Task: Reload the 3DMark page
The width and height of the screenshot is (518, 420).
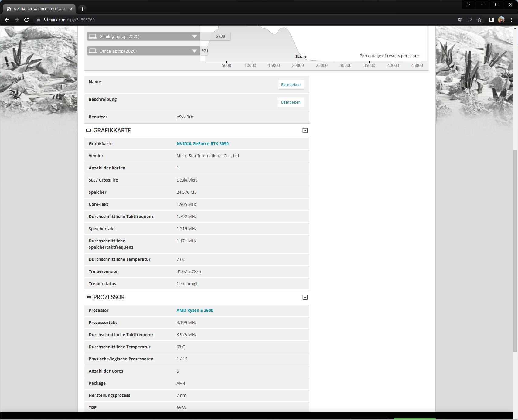Action: (26, 20)
